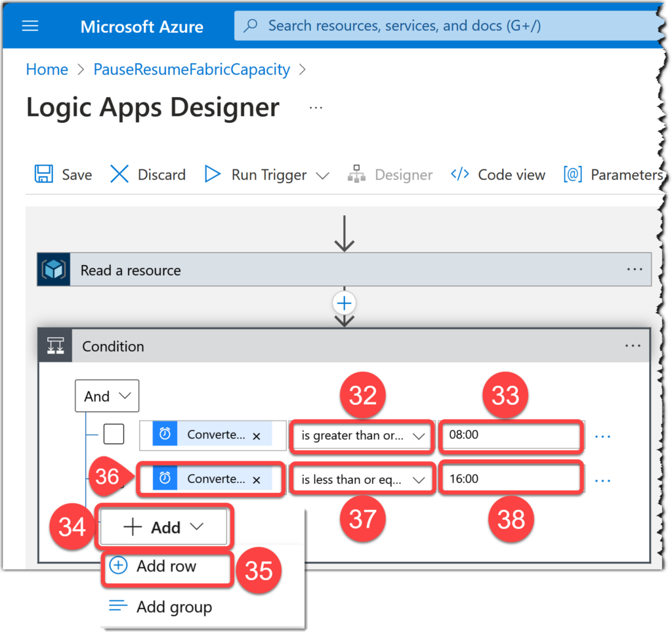Screen dimensions: 672x638
Task: Choose Save in the toolbar
Action: (77, 175)
